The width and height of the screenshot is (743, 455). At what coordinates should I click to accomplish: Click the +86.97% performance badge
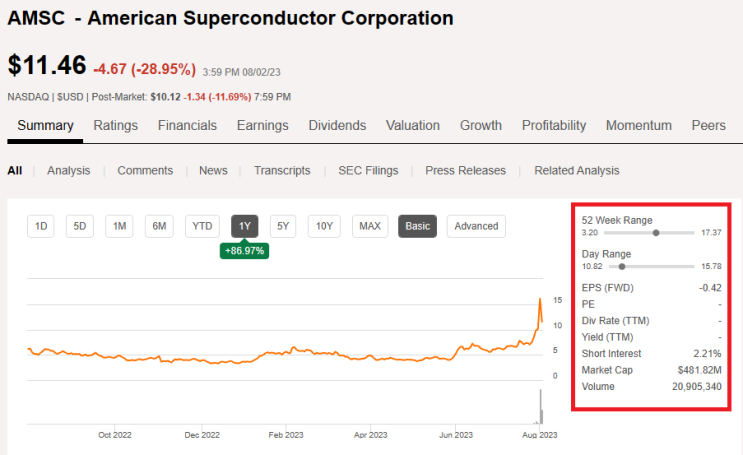point(245,251)
